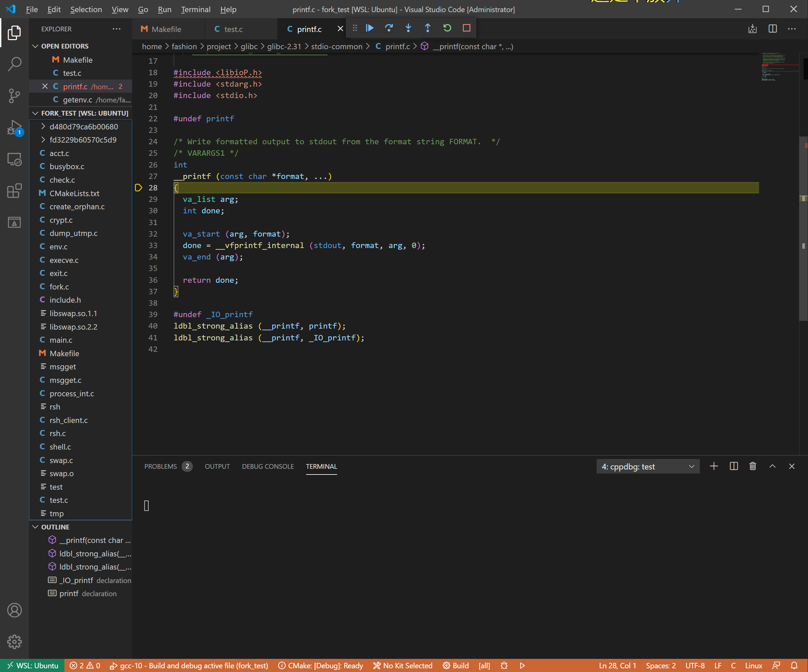The width and height of the screenshot is (808, 672).
Task: Click the Split Editor button in toolbar
Action: tap(772, 28)
